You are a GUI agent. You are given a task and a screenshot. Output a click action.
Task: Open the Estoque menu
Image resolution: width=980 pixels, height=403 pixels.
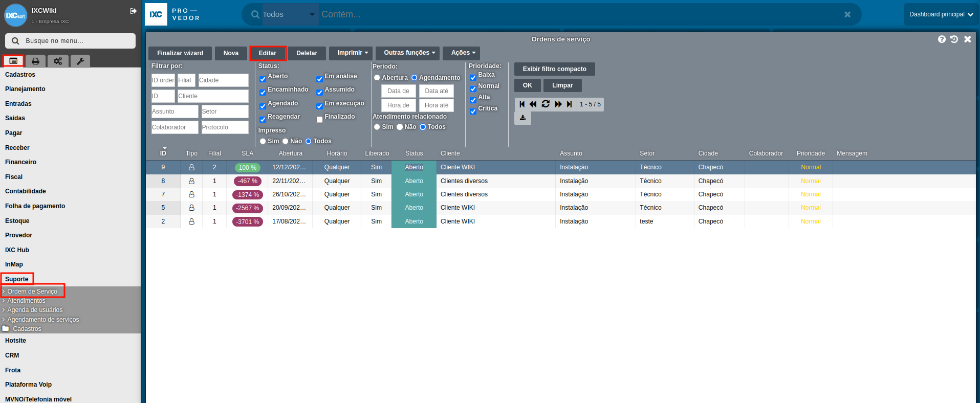(x=17, y=221)
